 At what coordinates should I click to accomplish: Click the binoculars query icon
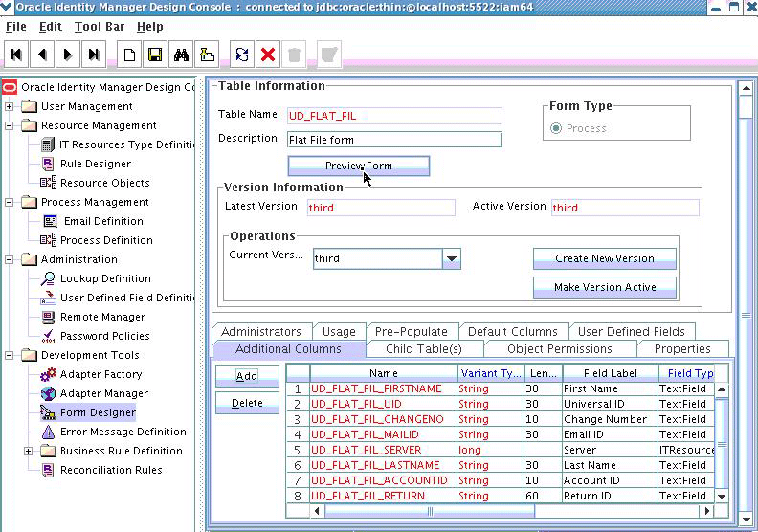[x=181, y=55]
